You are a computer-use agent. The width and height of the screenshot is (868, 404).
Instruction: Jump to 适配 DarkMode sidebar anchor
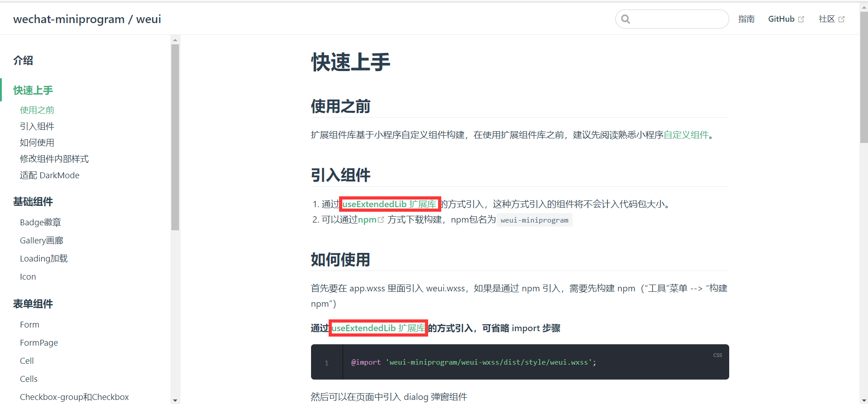[50, 175]
